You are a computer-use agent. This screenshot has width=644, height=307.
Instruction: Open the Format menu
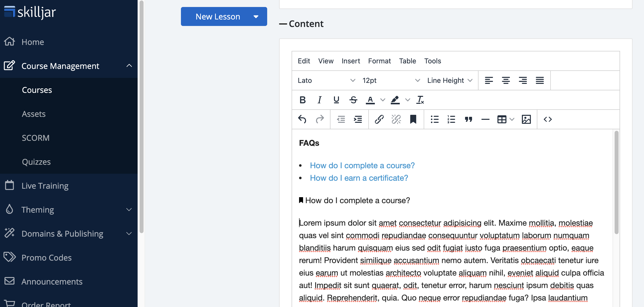[x=379, y=61]
